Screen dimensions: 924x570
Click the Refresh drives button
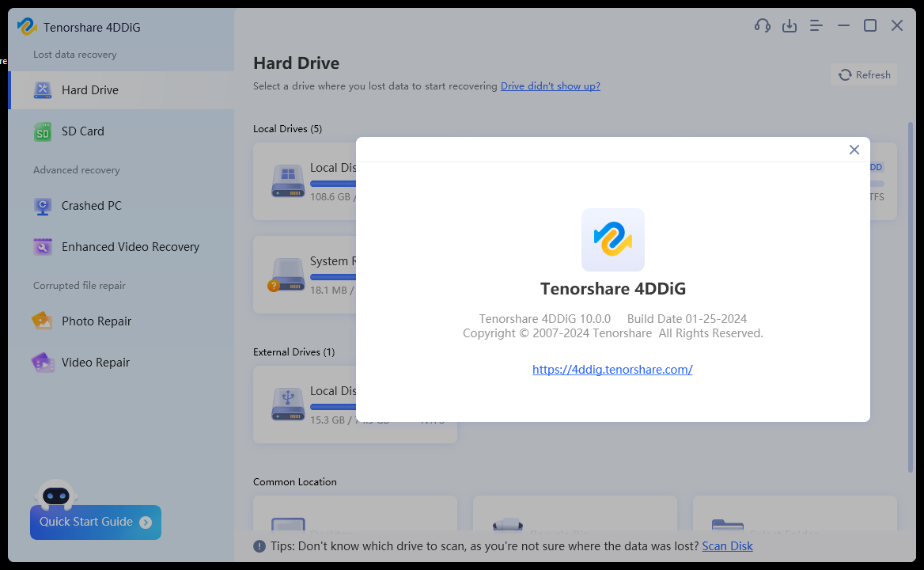(864, 75)
